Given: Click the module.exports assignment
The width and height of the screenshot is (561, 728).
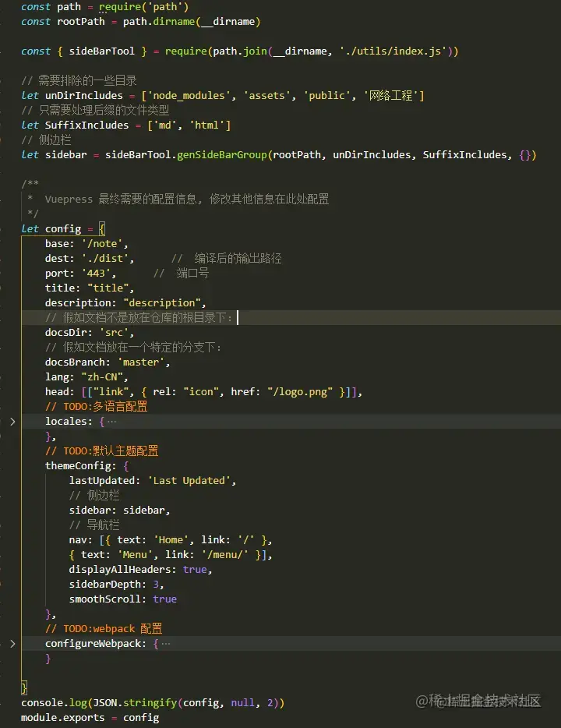Looking at the screenshot, I should click(90, 718).
